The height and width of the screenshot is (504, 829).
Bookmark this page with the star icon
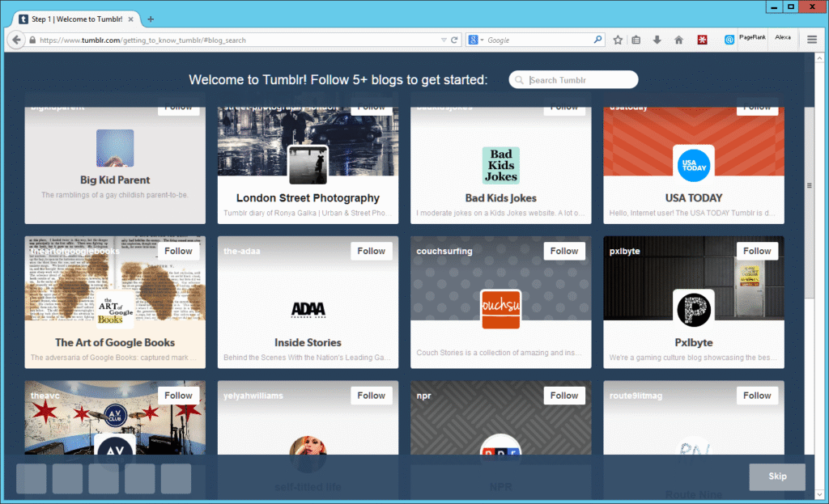click(618, 40)
